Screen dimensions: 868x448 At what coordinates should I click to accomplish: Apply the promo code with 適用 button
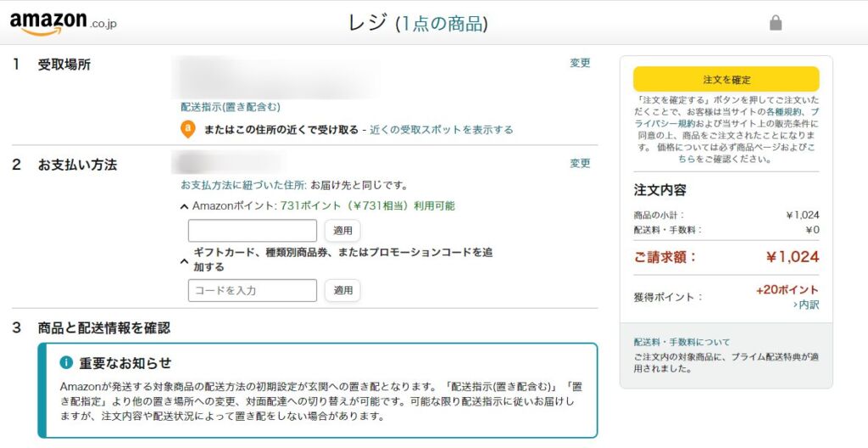[342, 290]
